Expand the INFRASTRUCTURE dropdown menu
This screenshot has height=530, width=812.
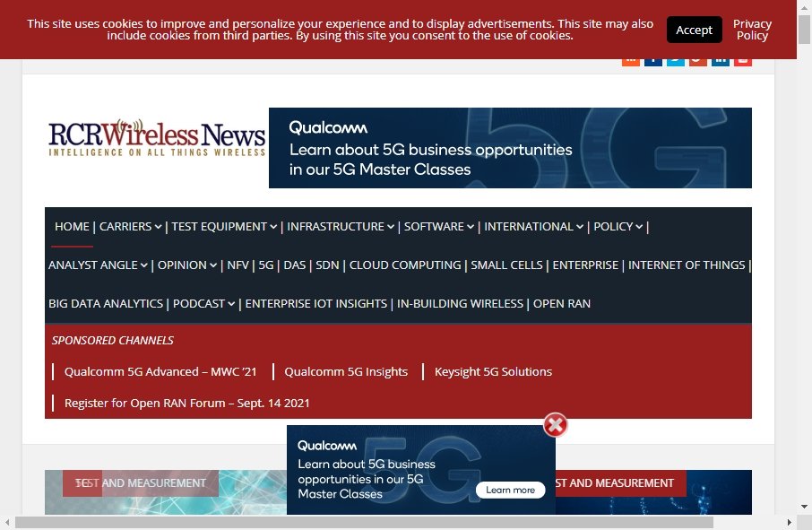tap(341, 226)
